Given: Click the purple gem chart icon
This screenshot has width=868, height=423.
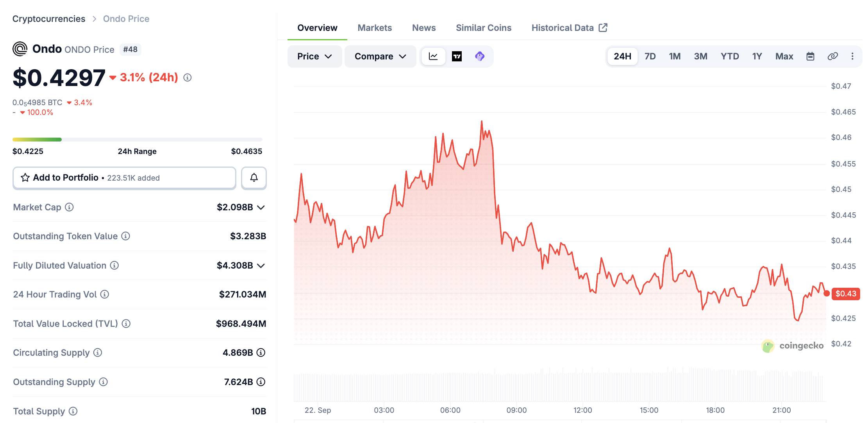Looking at the screenshot, I should click(x=480, y=56).
